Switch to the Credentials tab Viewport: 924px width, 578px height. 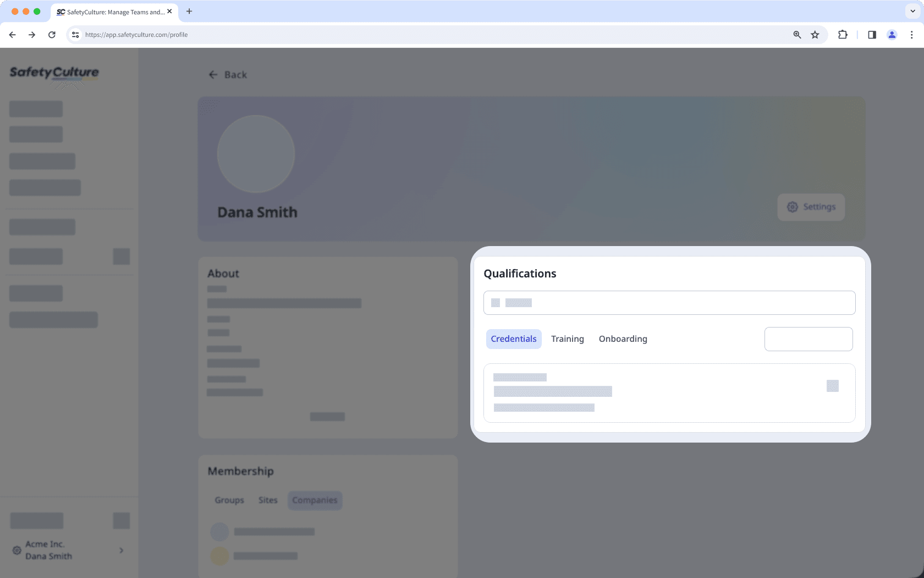click(513, 339)
